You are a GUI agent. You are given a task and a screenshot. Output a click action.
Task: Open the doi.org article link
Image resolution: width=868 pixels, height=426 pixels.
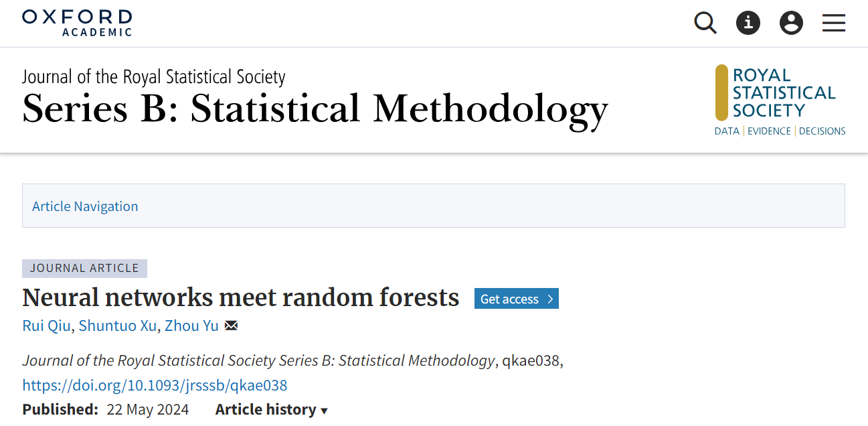(x=155, y=385)
